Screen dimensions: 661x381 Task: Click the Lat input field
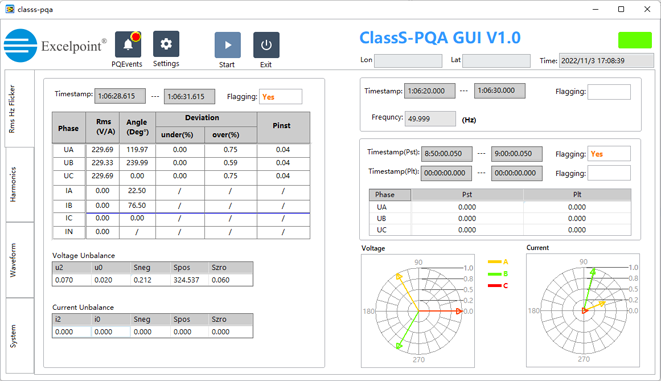pos(496,61)
